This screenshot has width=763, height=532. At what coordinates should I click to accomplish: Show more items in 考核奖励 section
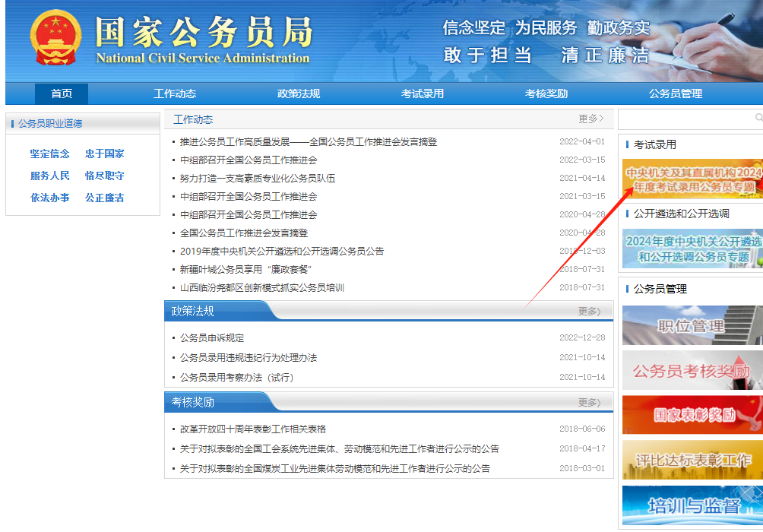589,402
